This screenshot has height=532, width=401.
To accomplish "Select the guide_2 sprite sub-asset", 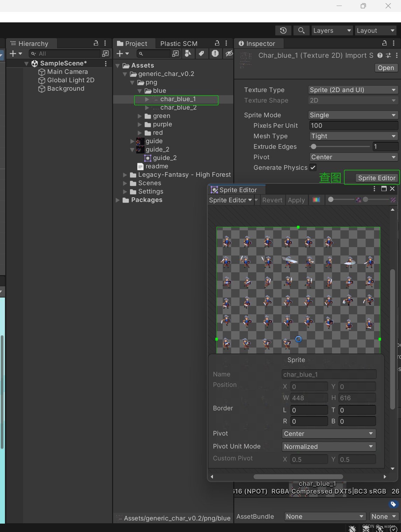I will click(165, 158).
